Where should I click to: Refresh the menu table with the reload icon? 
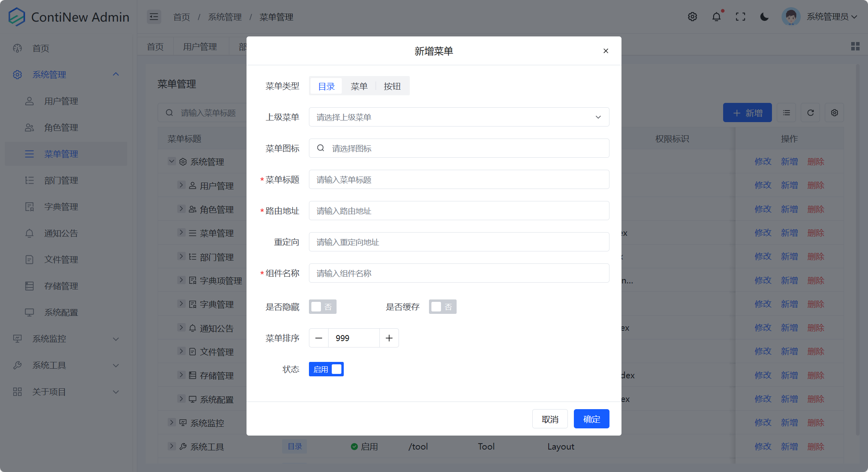pyautogui.click(x=810, y=112)
